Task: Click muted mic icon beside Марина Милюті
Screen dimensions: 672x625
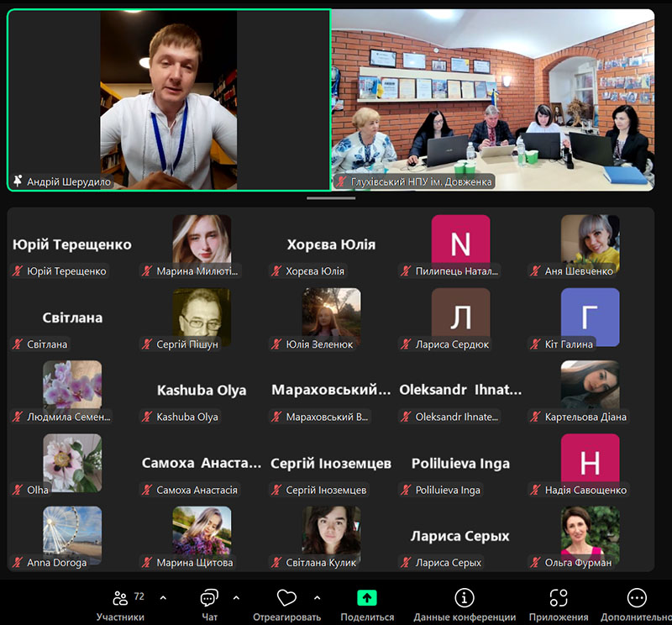Action: click(147, 271)
